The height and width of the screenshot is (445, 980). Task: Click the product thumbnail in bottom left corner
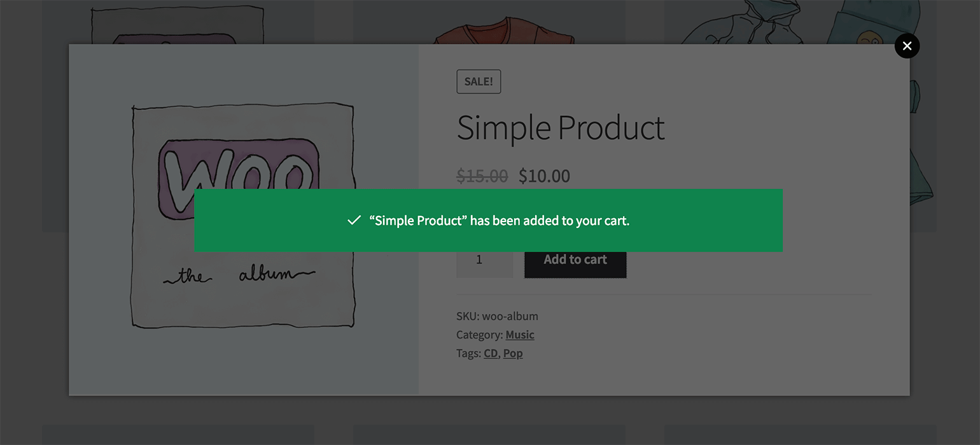point(177,436)
